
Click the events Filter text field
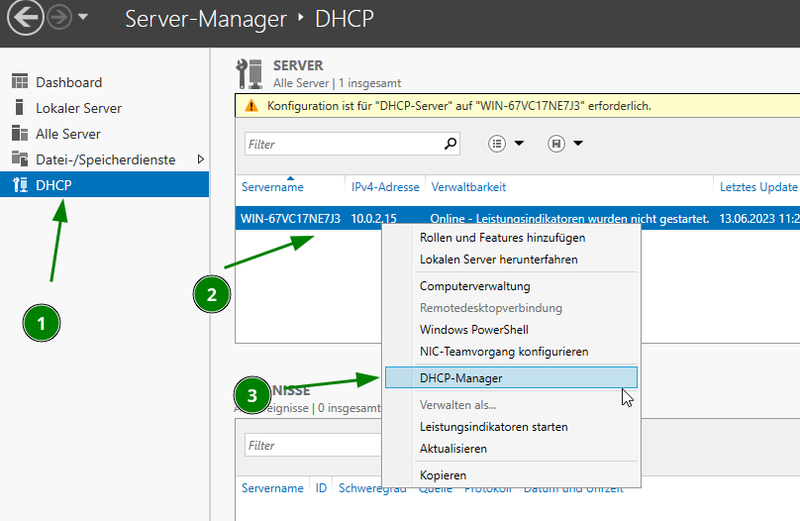[x=310, y=446]
